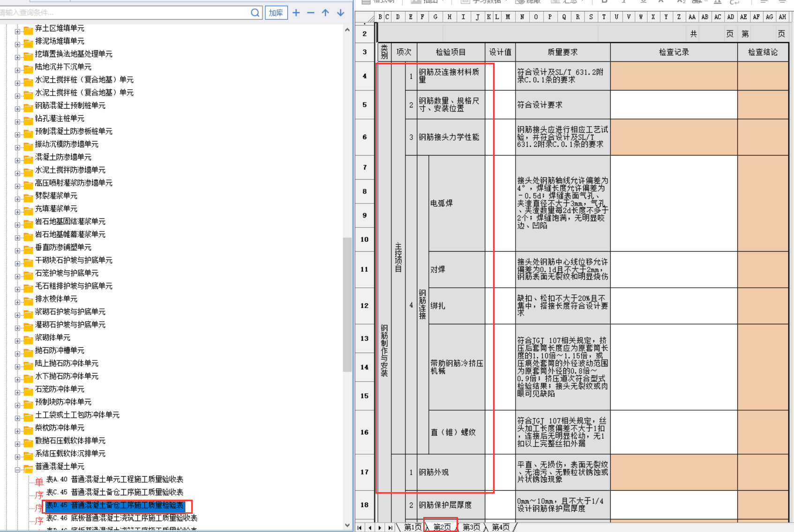Screen dimensions: 794x532
Task: Click the move up arrow icon
Action: click(325, 13)
